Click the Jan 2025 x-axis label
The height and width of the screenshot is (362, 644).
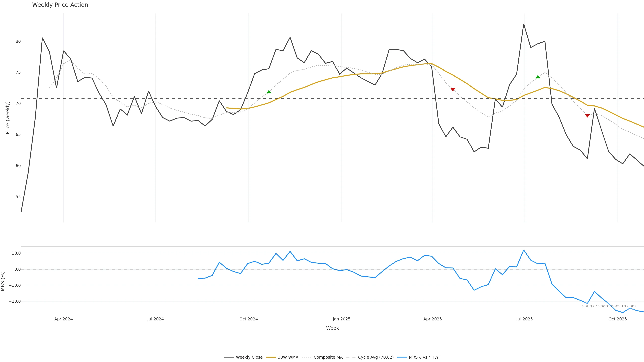tap(341, 319)
